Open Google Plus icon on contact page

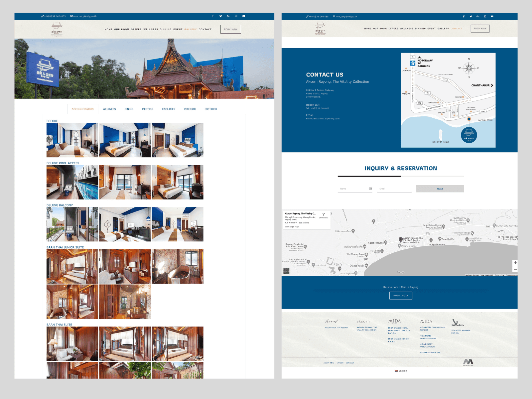coord(478,16)
